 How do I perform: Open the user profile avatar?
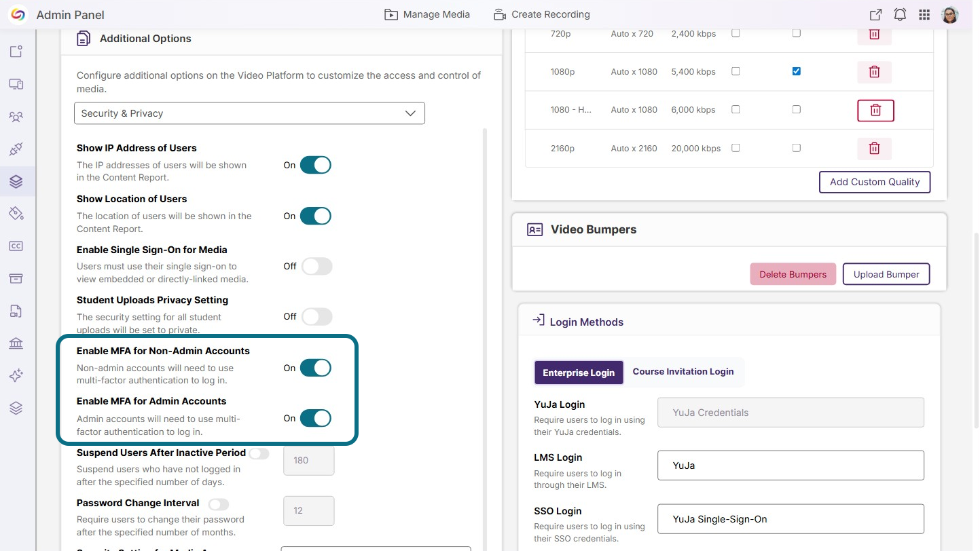tap(950, 15)
